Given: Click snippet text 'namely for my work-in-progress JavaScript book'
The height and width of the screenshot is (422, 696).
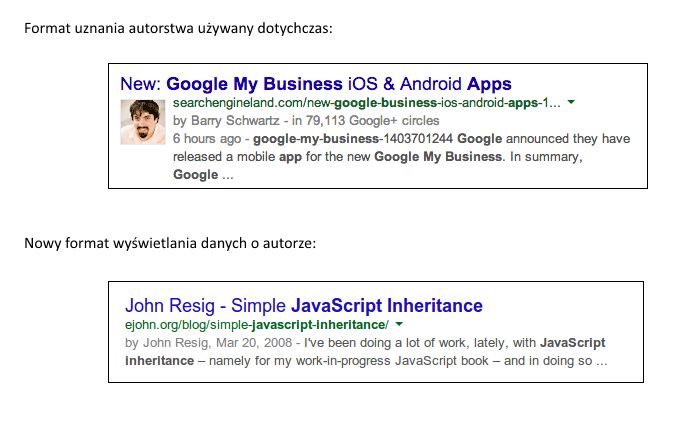Looking at the screenshot, I should pos(348,361).
